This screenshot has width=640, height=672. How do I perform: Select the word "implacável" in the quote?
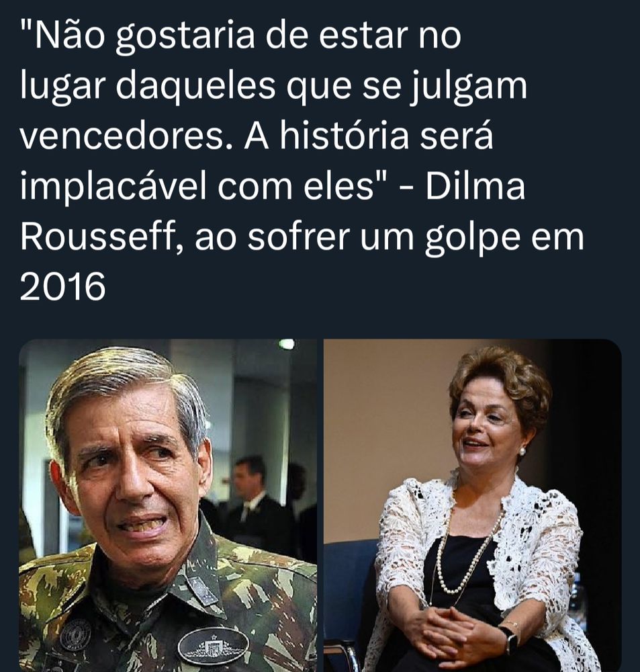click(114, 187)
